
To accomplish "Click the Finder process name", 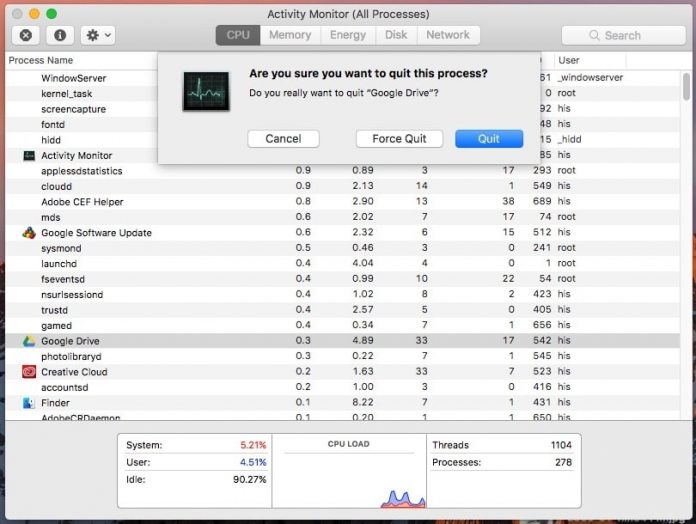I will (x=55, y=403).
